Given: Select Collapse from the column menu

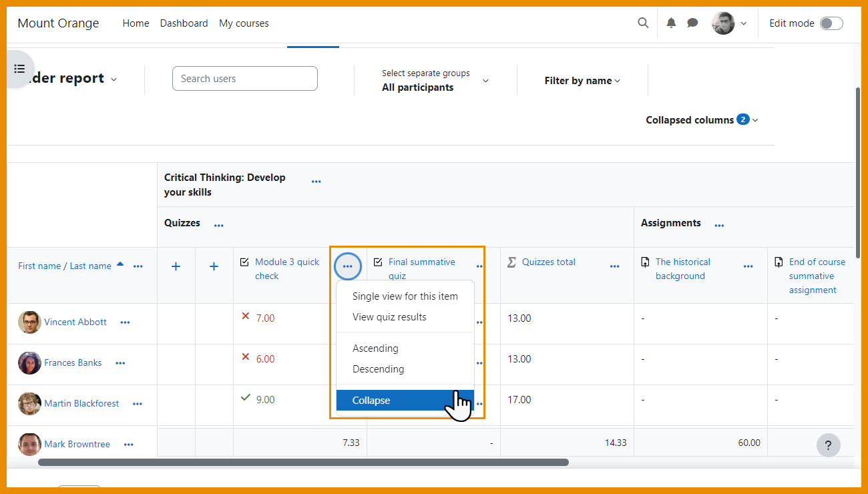Looking at the screenshot, I should tap(371, 401).
